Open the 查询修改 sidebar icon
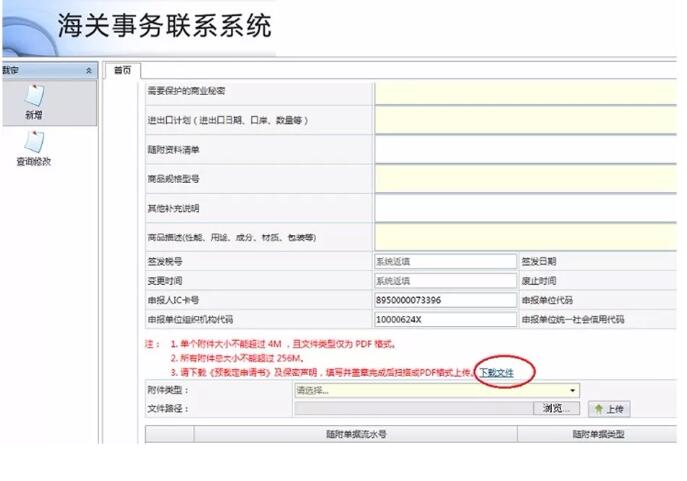687x481 pixels. [x=34, y=141]
